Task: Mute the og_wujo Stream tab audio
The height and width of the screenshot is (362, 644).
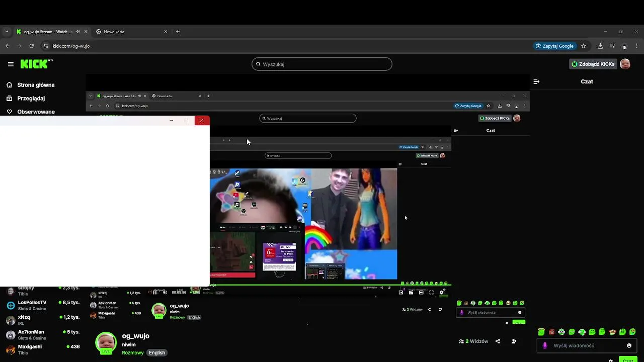Action: coord(77,32)
